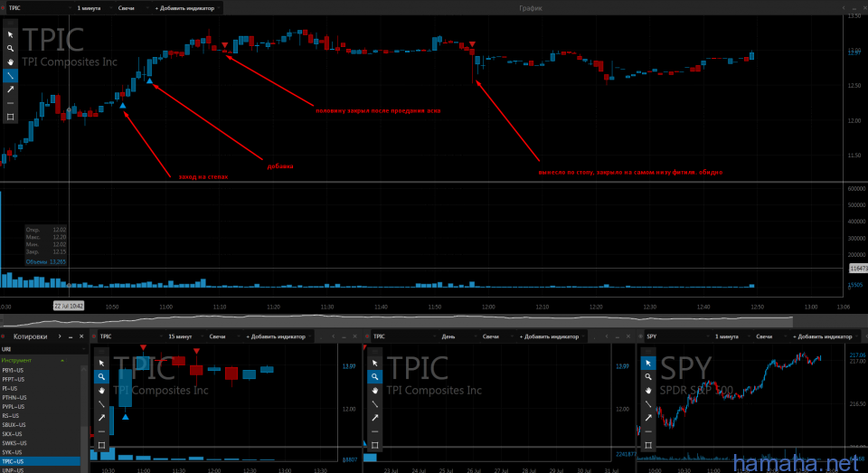Select PTHN~US in the quotes list
The width and height of the screenshot is (868, 473).
click(x=40, y=398)
